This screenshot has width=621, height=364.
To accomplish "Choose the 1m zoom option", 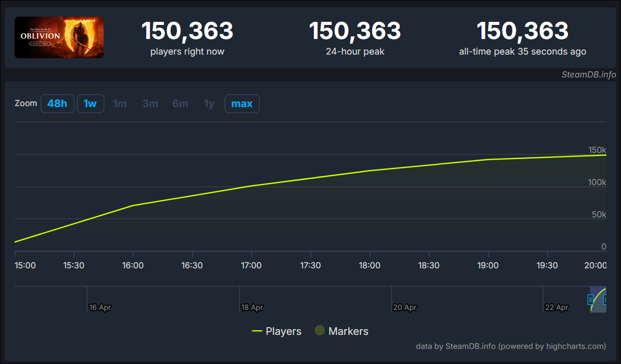I will tap(120, 103).
